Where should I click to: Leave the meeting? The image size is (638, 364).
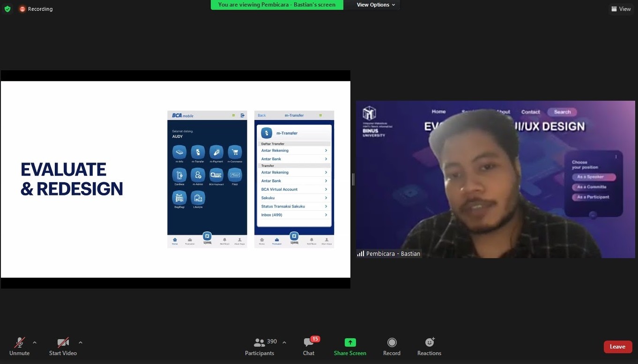617,347
